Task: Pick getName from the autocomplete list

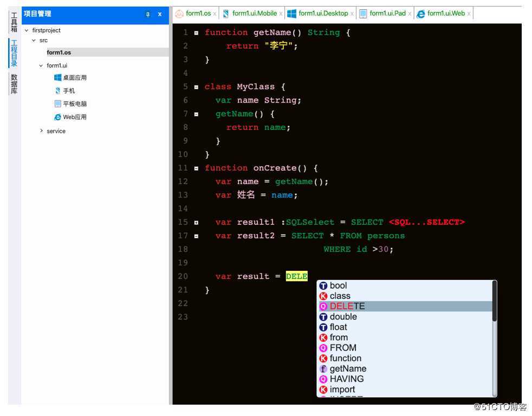Action: pos(405,369)
